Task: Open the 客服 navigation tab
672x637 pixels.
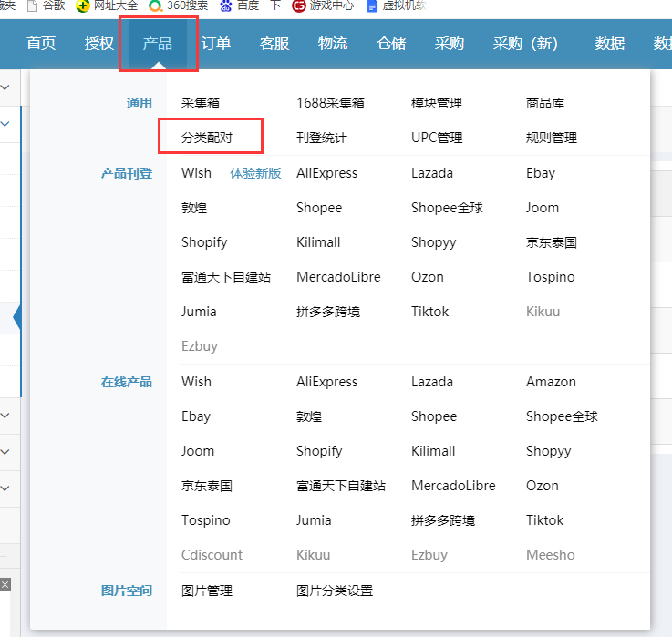Action: 274,43
